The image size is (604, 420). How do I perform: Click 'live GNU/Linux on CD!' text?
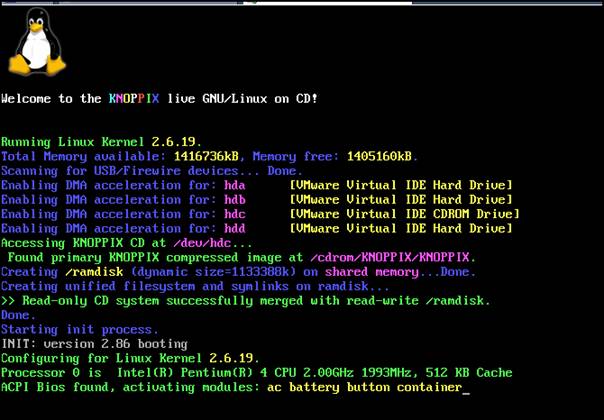(x=243, y=99)
